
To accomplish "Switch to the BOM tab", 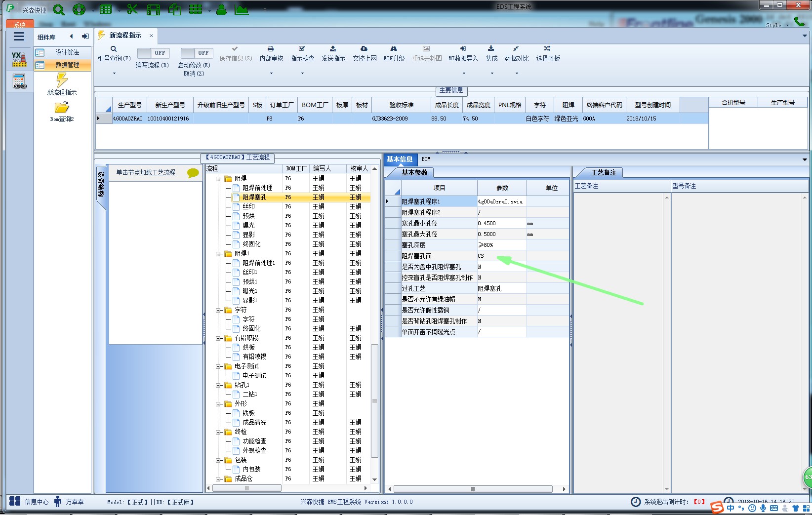I will click(x=426, y=159).
